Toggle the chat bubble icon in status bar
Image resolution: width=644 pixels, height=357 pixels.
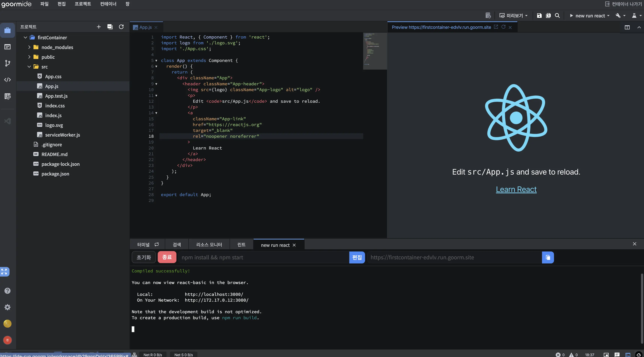(617, 355)
